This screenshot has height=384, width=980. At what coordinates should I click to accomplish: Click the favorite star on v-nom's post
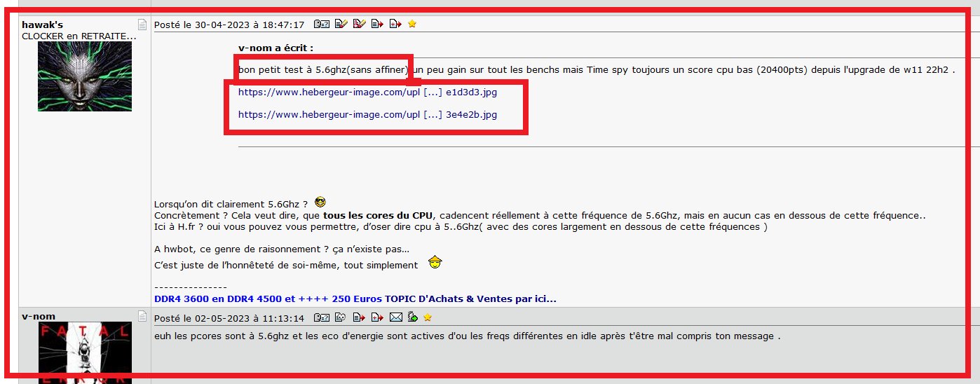tap(428, 317)
